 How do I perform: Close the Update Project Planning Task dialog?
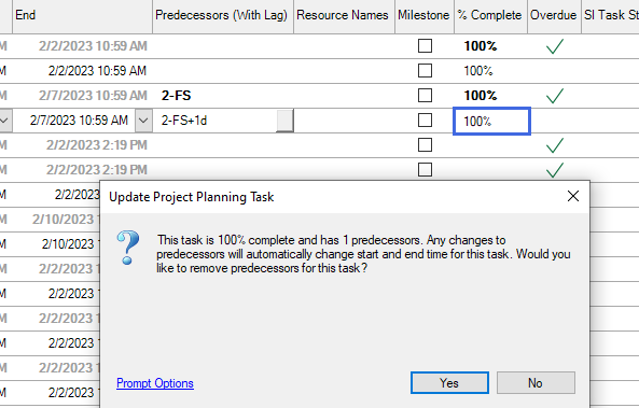click(x=573, y=196)
